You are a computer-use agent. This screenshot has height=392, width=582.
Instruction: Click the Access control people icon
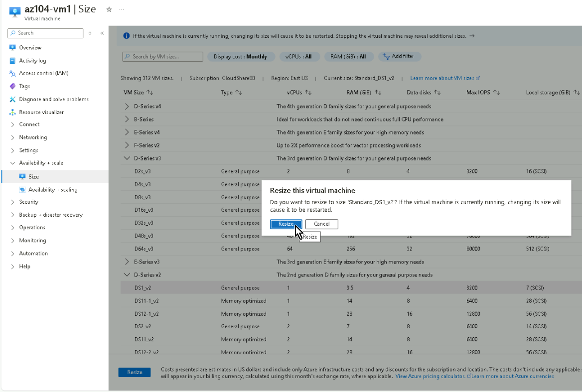coord(12,73)
